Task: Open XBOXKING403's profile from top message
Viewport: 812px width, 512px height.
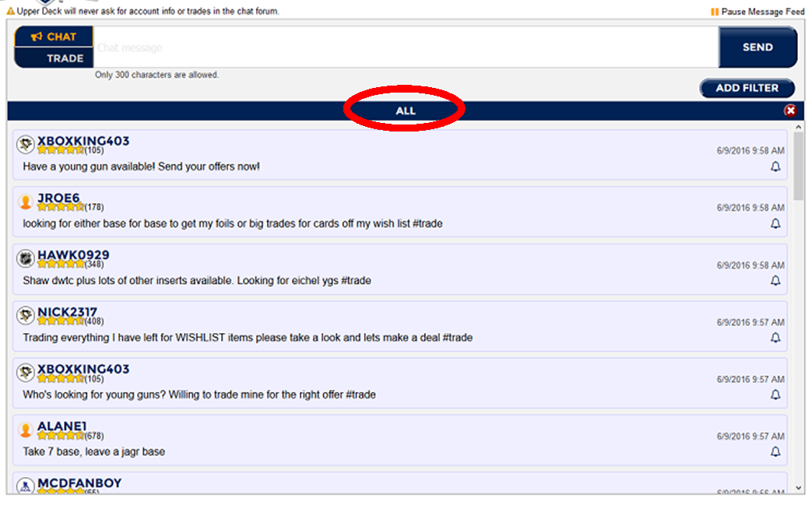Action: [x=83, y=141]
